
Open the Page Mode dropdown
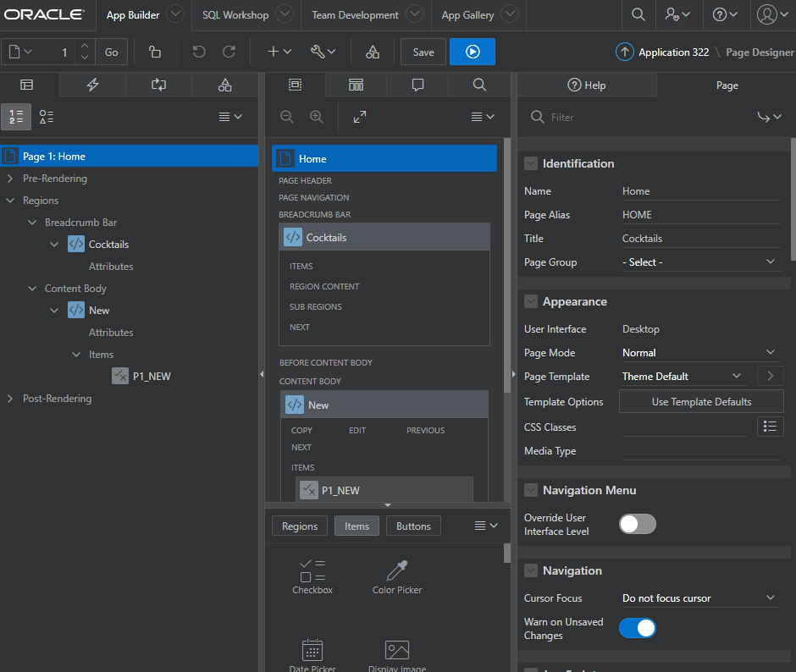(701, 352)
